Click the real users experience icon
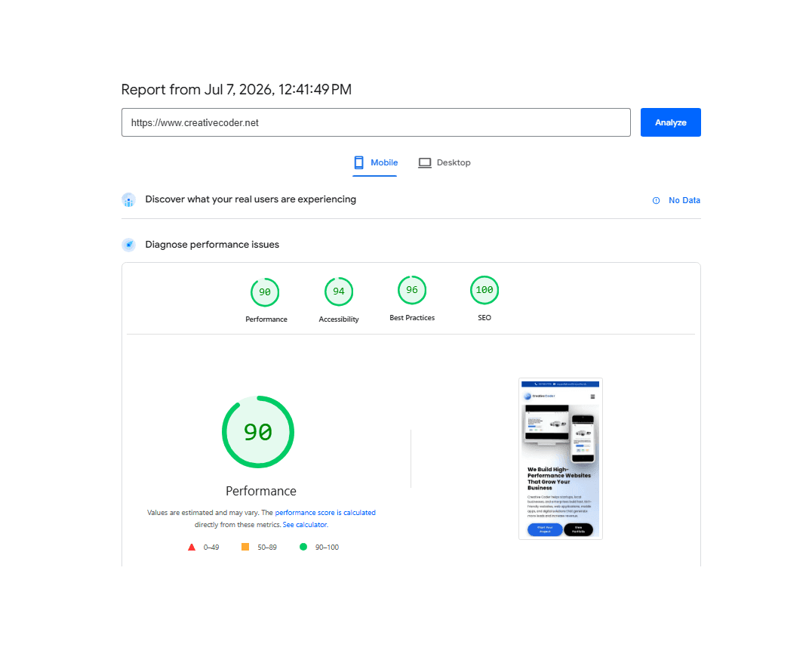This screenshot has width=812, height=654. [x=128, y=199]
